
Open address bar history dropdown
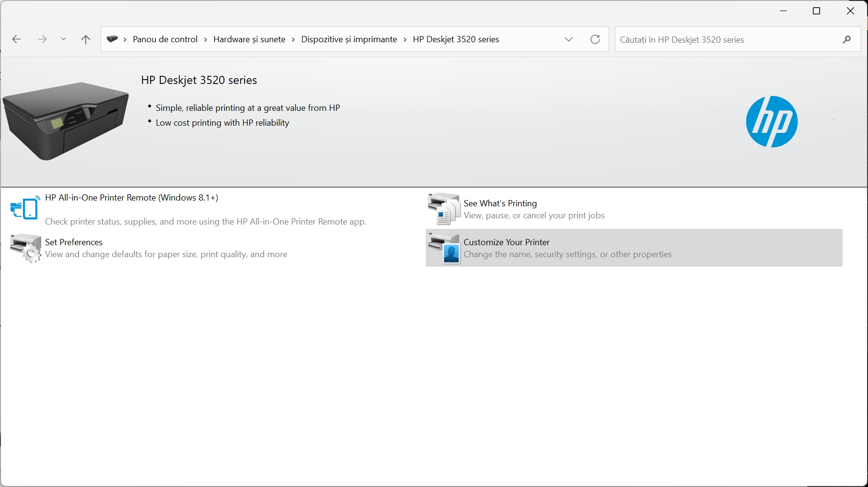(x=569, y=39)
